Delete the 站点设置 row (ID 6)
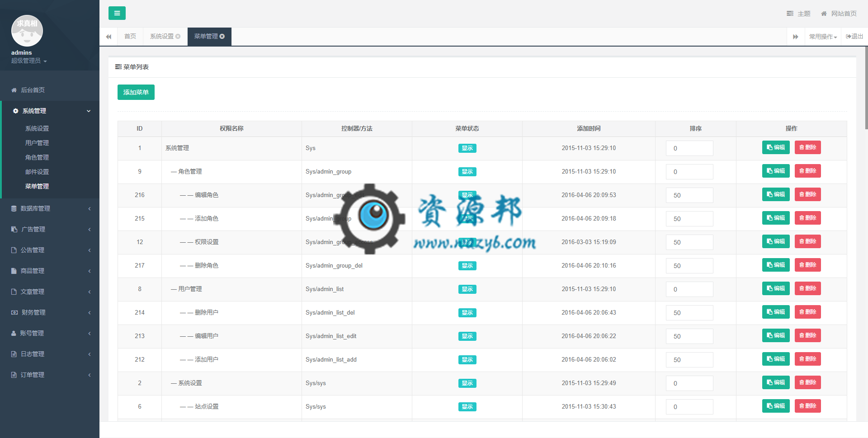This screenshot has height=438, width=868. tap(807, 406)
